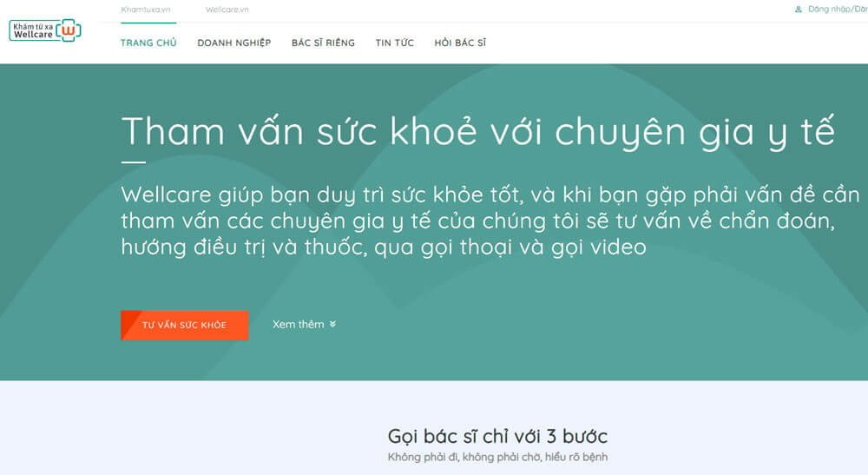Viewport: 868px width, 475px height.
Task: Go to Trang chủ menu item
Action: pyautogui.click(x=148, y=43)
